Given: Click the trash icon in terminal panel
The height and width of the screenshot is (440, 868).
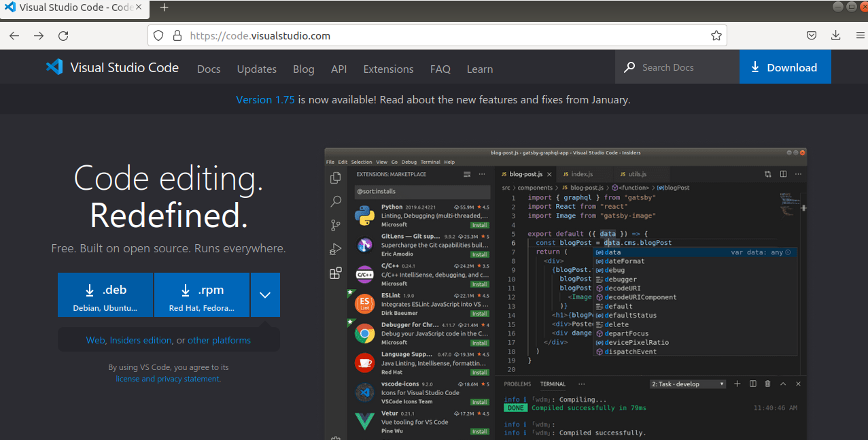Looking at the screenshot, I should click(x=768, y=384).
